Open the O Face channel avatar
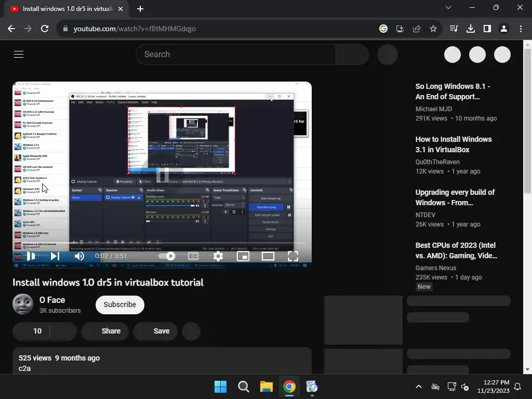The image size is (532, 399). 23,304
